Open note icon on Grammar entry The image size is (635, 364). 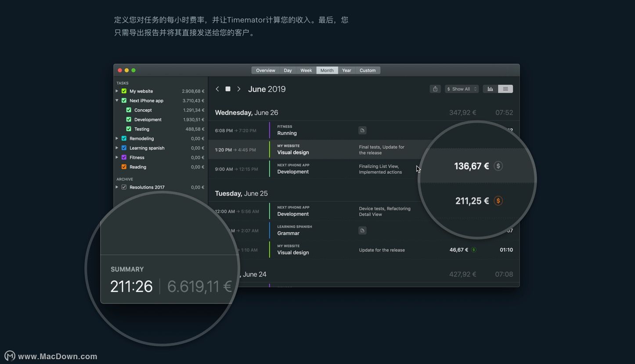(x=362, y=230)
